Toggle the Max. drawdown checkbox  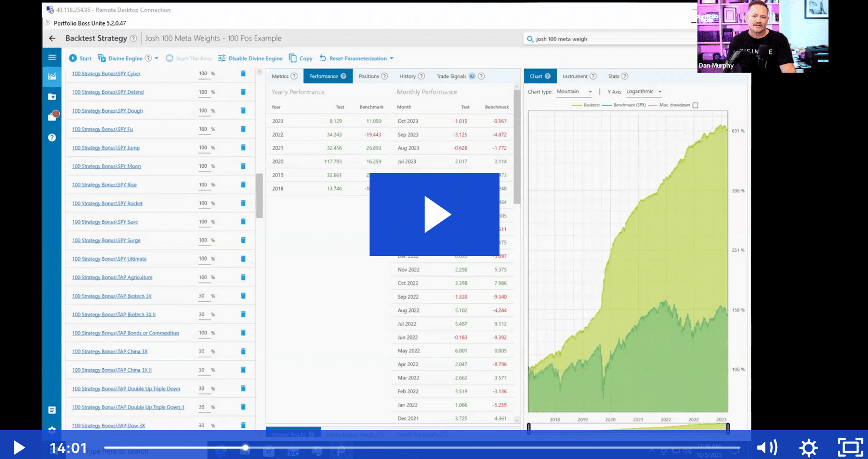pyautogui.click(x=695, y=105)
